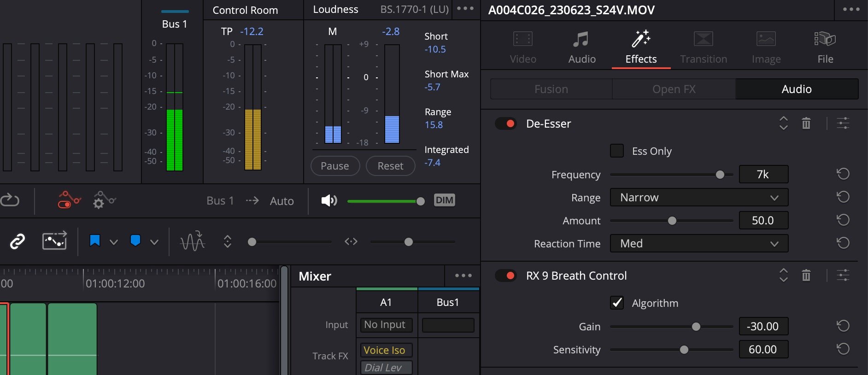The width and height of the screenshot is (868, 375).
Task: Click the Sensitivity slider handle
Action: point(684,350)
